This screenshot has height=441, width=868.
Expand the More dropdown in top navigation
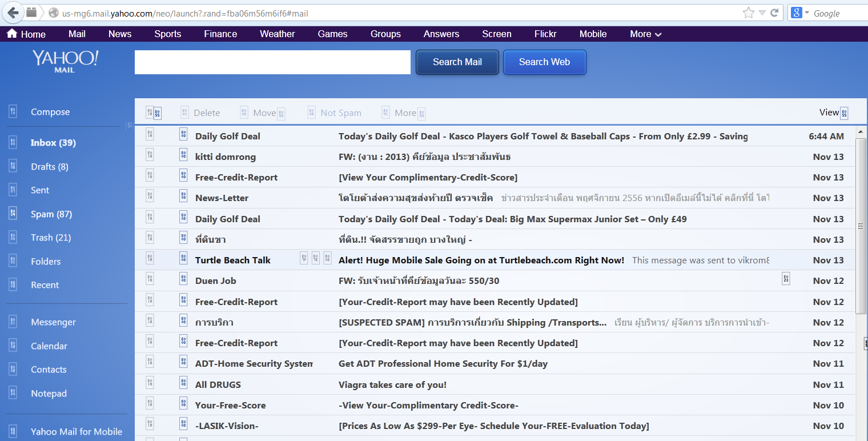tap(645, 34)
